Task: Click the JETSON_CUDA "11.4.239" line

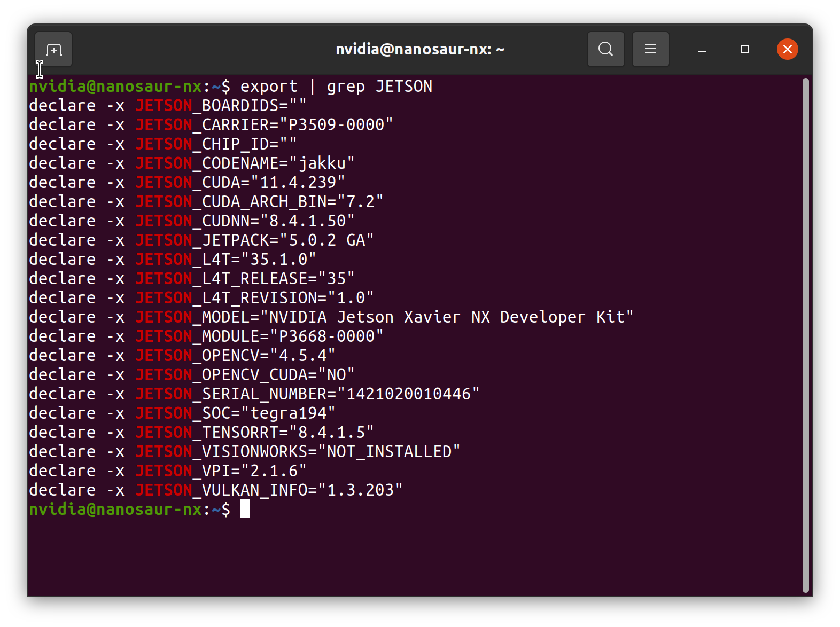Action: [187, 182]
